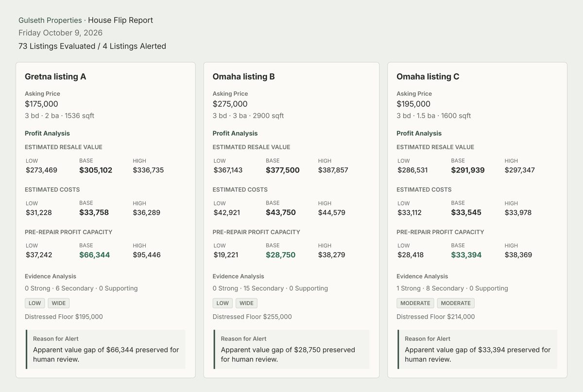Click high estimated cost $33,978
This screenshot has width=583, height=392.
pyautogui.click(x=518, y=212)
